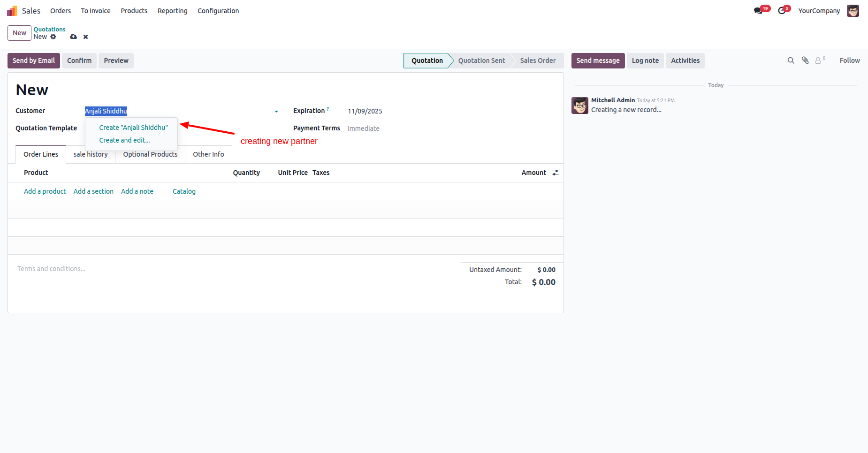Viewport: 868px width, 453px height.
Task: Open the Configuration menu
Action: [218, 11]
